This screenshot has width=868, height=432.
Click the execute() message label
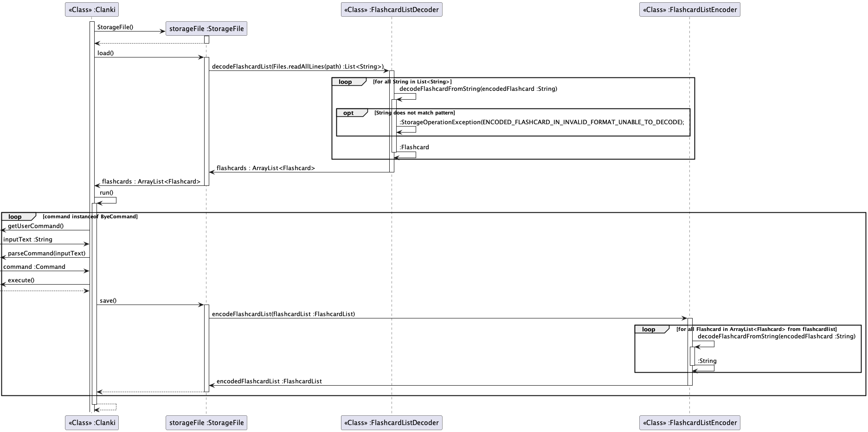click(21, 280)
